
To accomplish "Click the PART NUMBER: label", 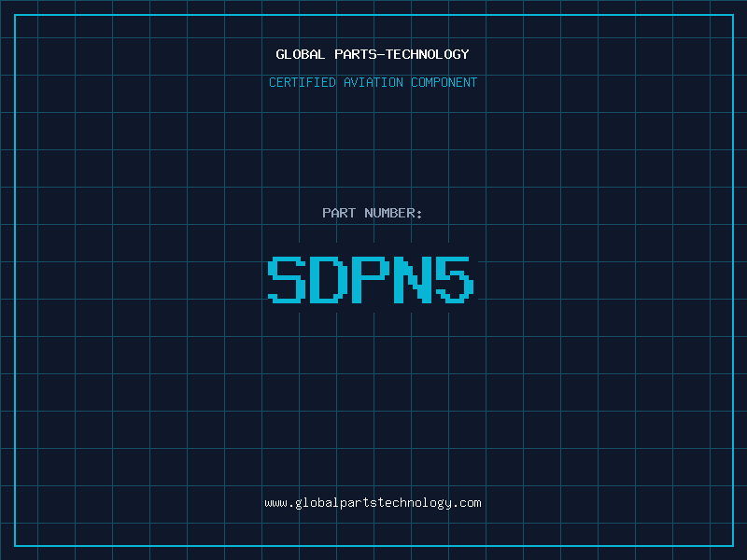I will click(x=372, y=213).
